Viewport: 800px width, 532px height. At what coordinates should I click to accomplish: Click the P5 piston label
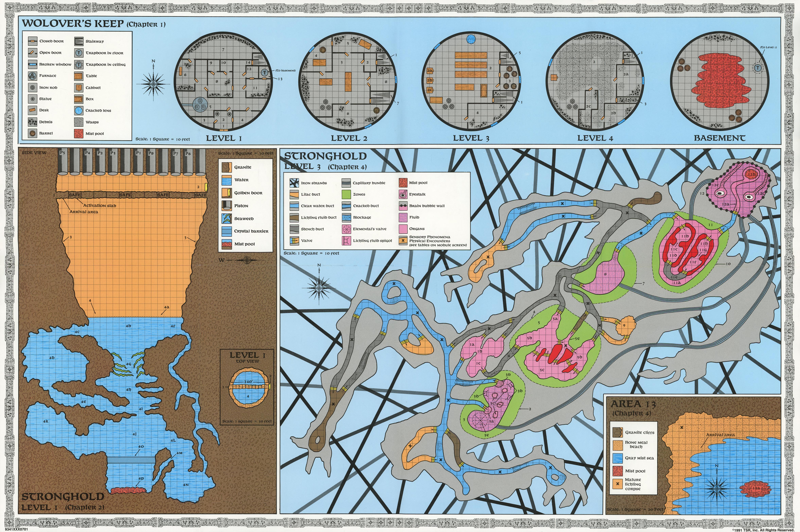pyautogui.click(x=62, y=153)
